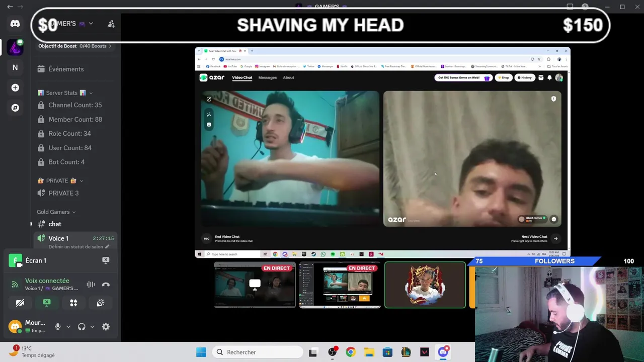Toggle screen share button in the voice panel
The width and height of the screenshot is (644, 362).
(47, 303)
